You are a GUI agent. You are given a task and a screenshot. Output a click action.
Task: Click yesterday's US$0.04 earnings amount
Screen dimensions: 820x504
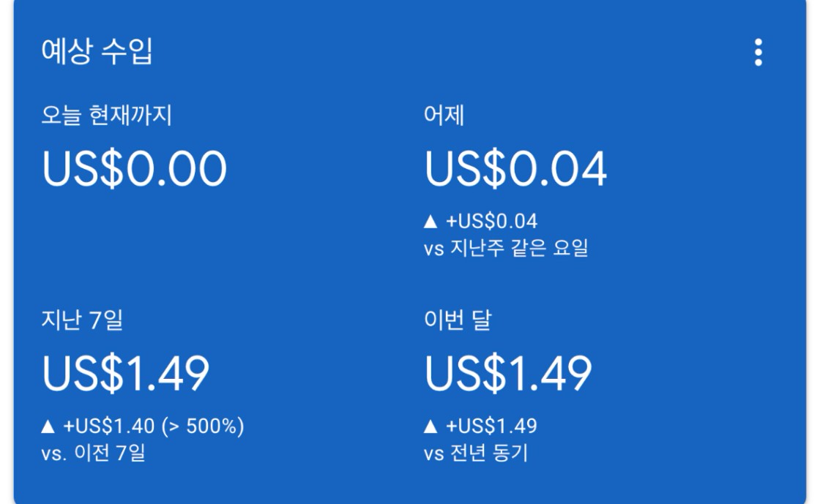[x=515, y=170]
